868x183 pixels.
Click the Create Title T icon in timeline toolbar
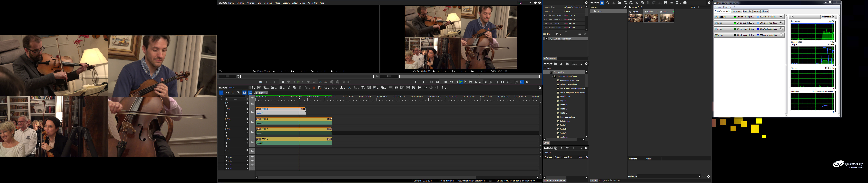363,88
